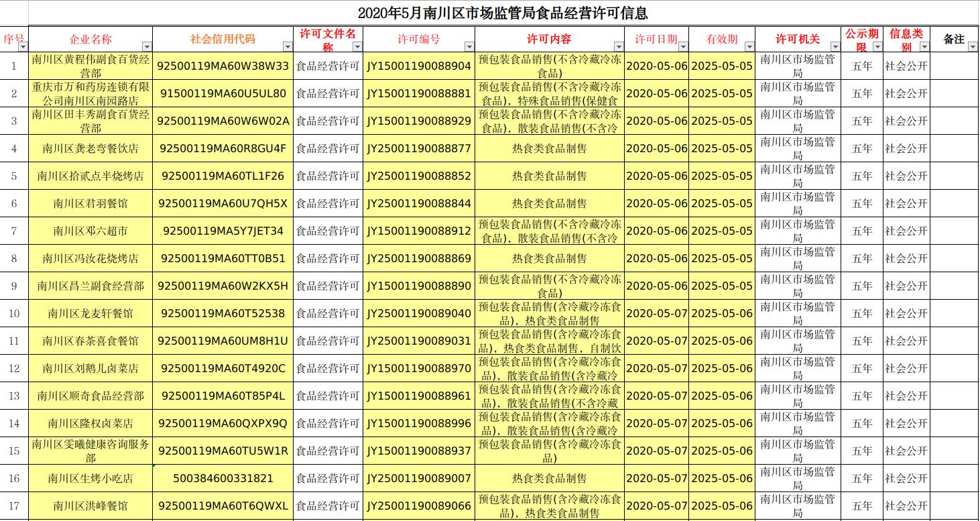Open the 许可内容 column filter dropdown

(619, 47)
